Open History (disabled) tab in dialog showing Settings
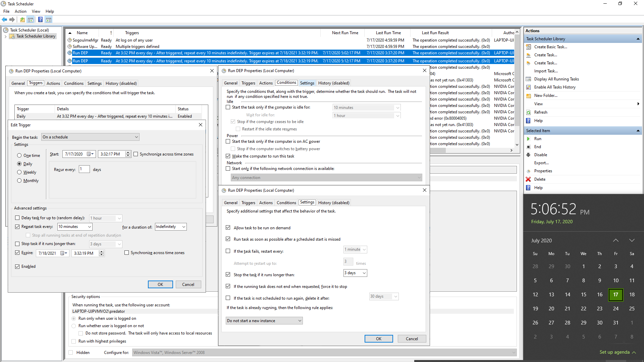The width and height of the screenshot is (644, 362). click(334, 203)
